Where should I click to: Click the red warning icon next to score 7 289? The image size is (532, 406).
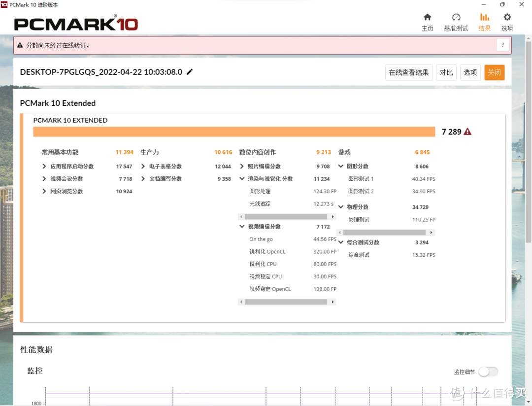467,132
